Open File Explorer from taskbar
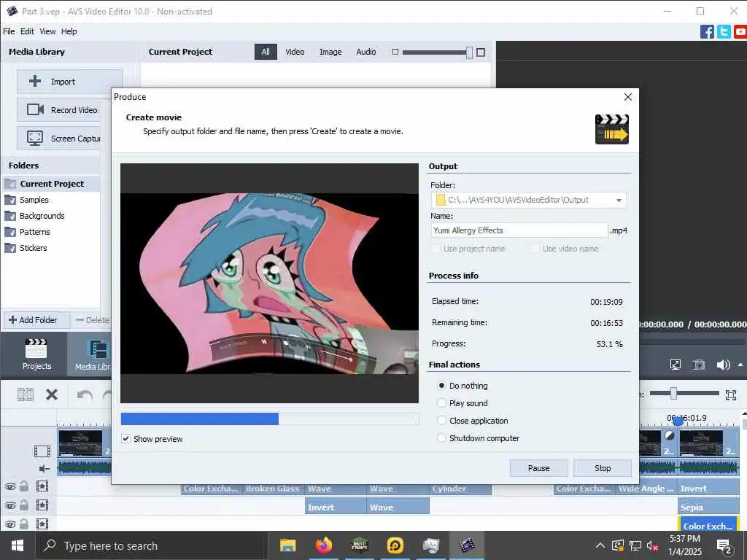Image resolution: width=747 pixels, height=560 pixels. pos(287,545)
